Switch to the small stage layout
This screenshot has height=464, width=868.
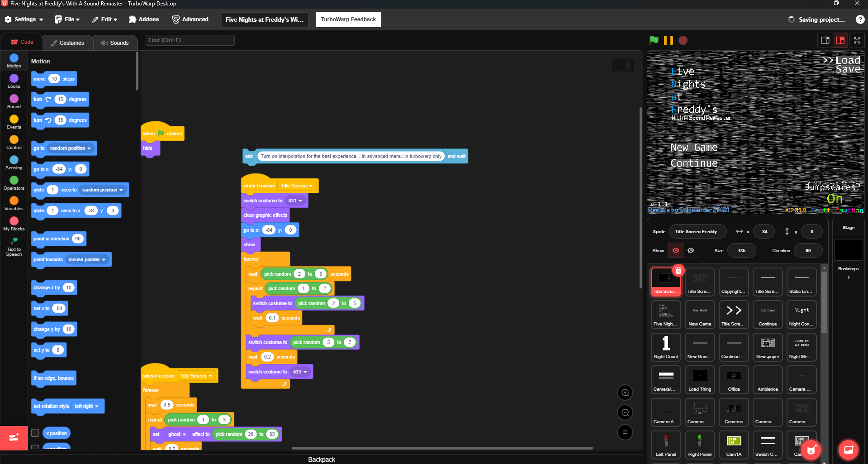tap(825, 40)
